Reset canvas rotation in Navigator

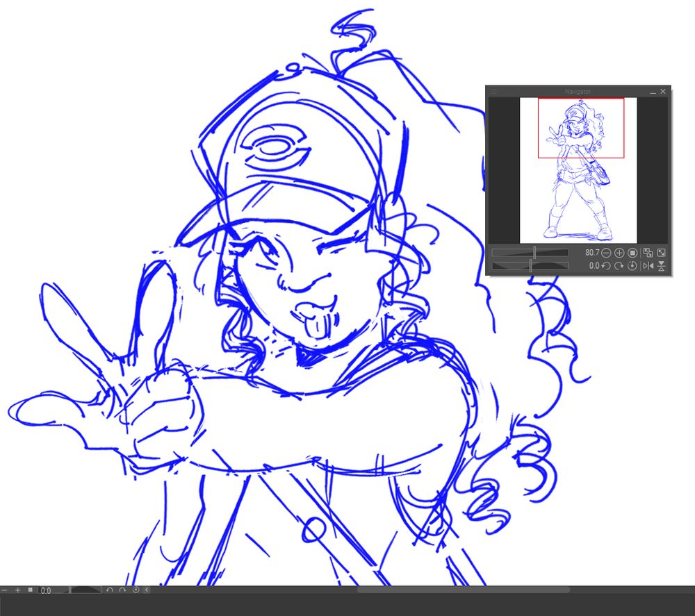(x=632, y=266)
